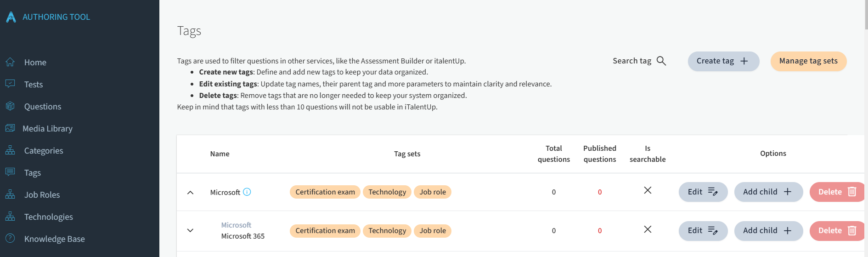Open Knowledge Base help icon
868x257 pixels.
coord(10,239)
